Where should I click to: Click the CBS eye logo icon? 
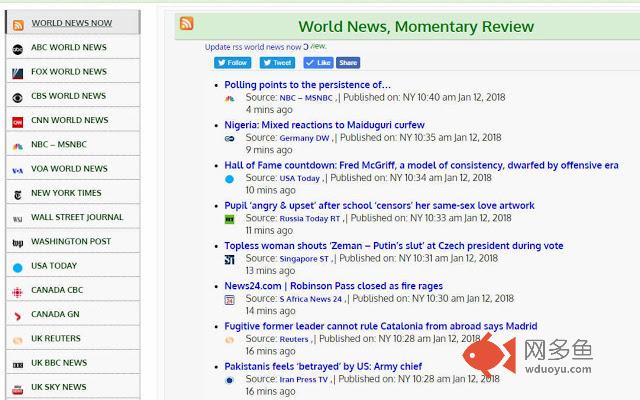click(x=18, y=98)
